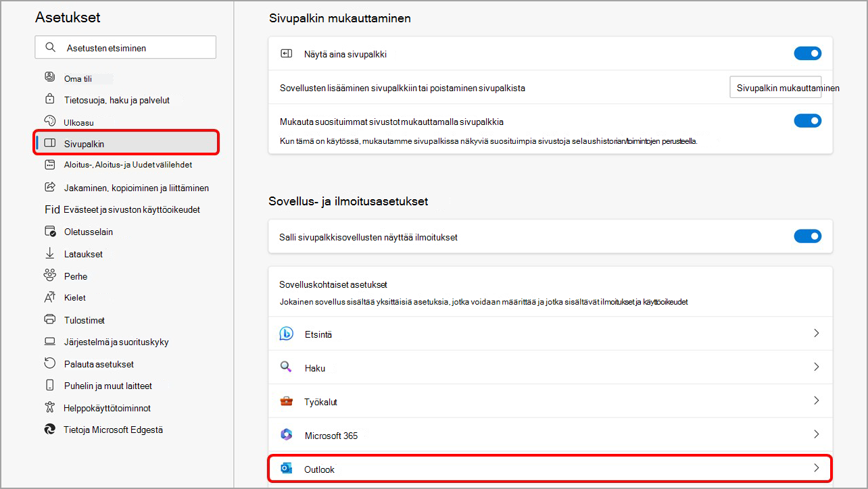The image size is (868, 489).
Task: Expand the Työkalut row chevron
Action: pos(817,401)
